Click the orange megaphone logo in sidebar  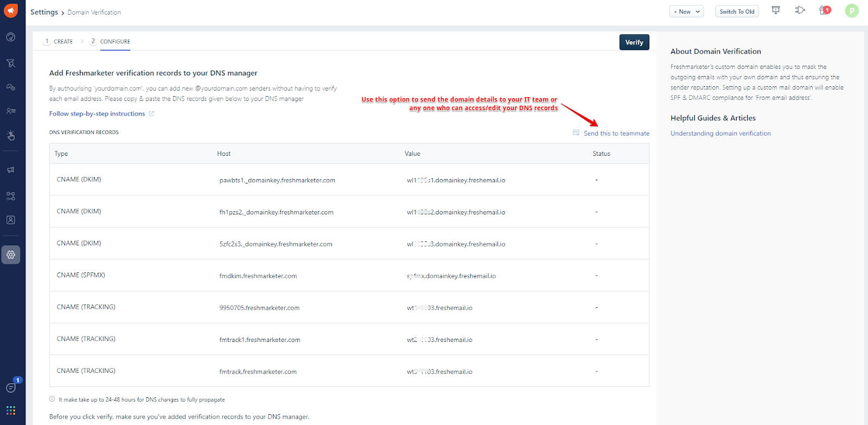[11, 10]
